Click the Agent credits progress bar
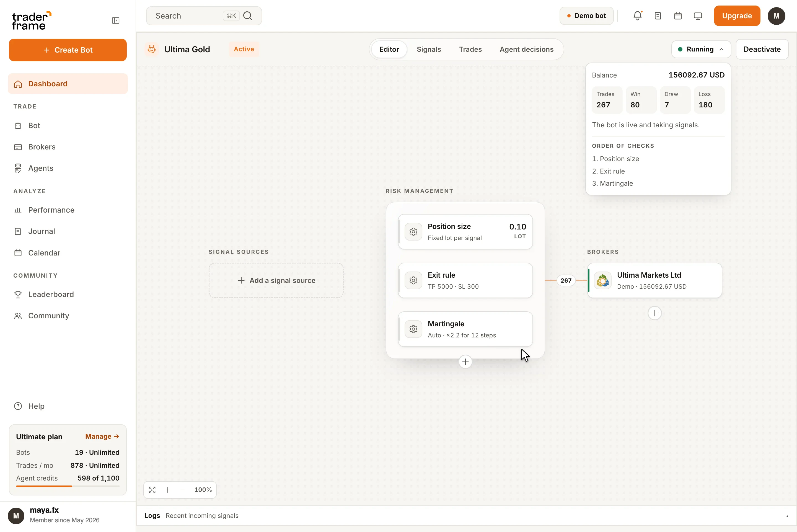The width and height of the screenshot is (797, 532). pyautogui.click(x=68, y=487)
